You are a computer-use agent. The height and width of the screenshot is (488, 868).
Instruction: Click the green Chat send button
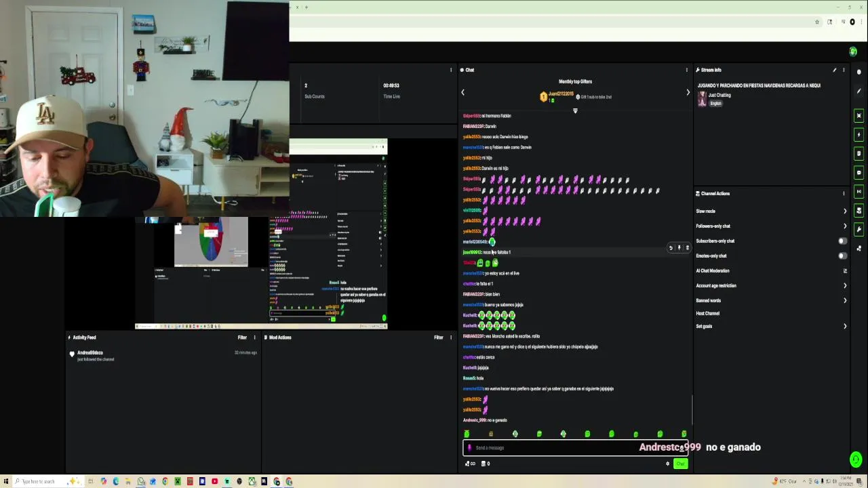[x=680, y=464]
